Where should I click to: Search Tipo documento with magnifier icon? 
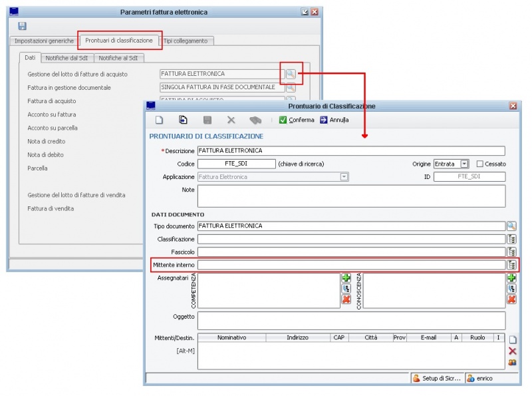(511, 226)
